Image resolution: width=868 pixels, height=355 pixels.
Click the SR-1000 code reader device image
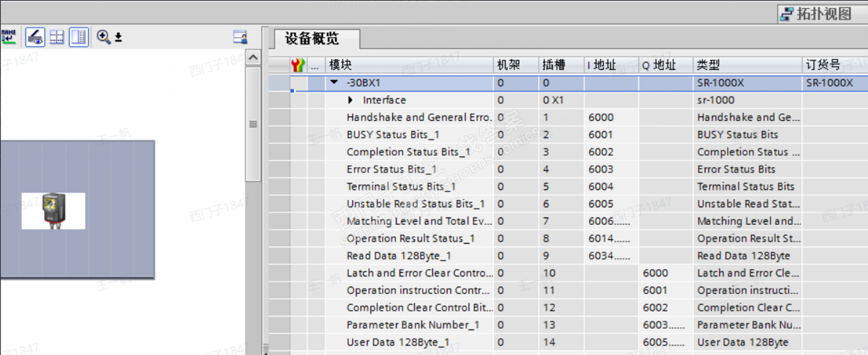tap(53, 211)
